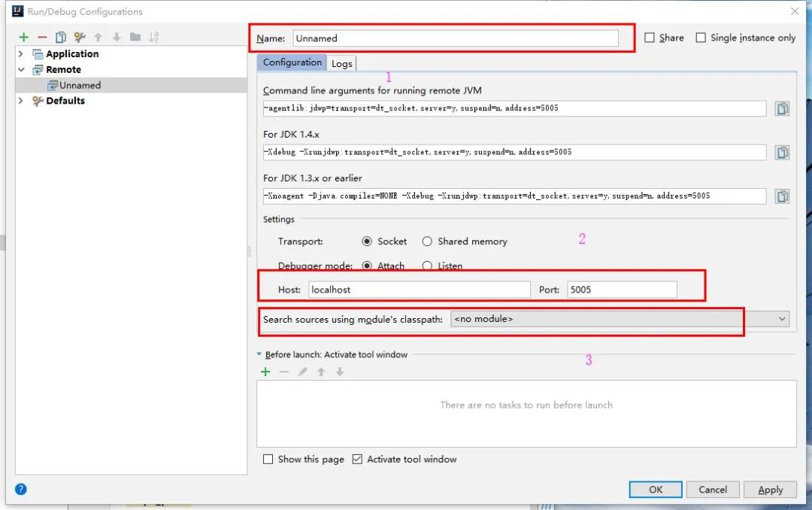Click the -Xdebug JDK 1.4.x arguments field
The image size is (812, 510).
(x=515, y=153)
